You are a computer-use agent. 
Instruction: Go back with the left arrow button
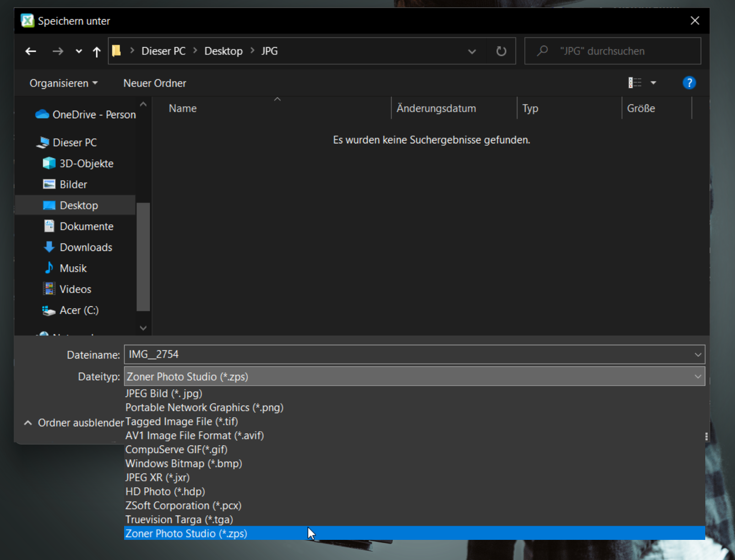[x=31, y=51]
